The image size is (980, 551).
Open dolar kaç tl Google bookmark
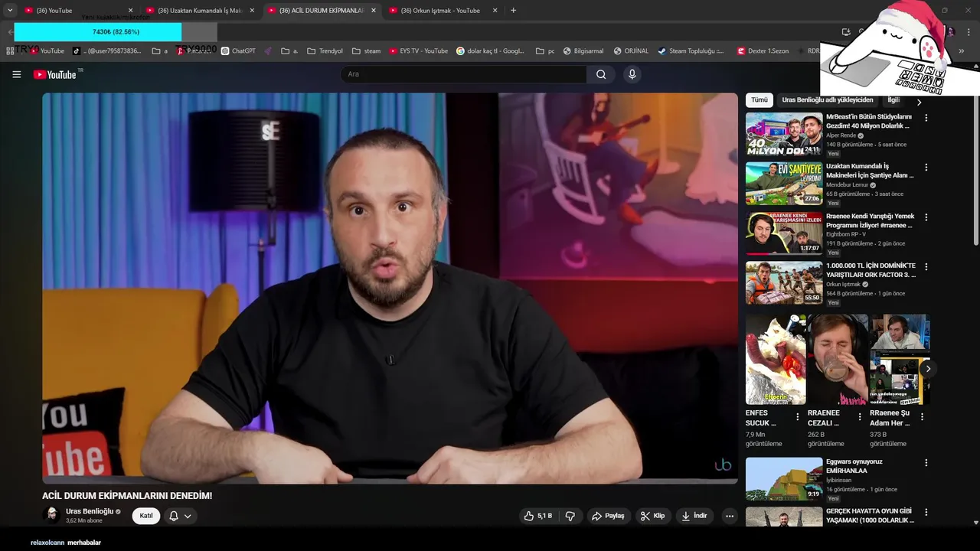point(491,51)
